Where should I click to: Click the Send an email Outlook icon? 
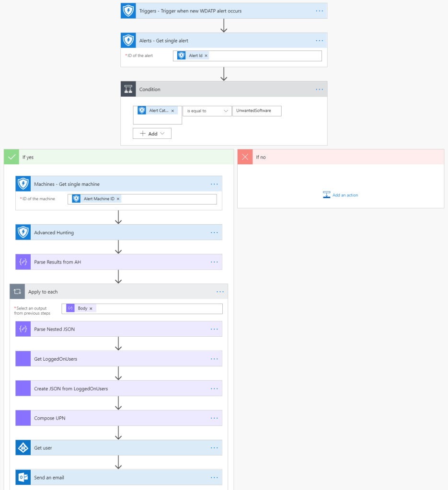click(23, 478)
